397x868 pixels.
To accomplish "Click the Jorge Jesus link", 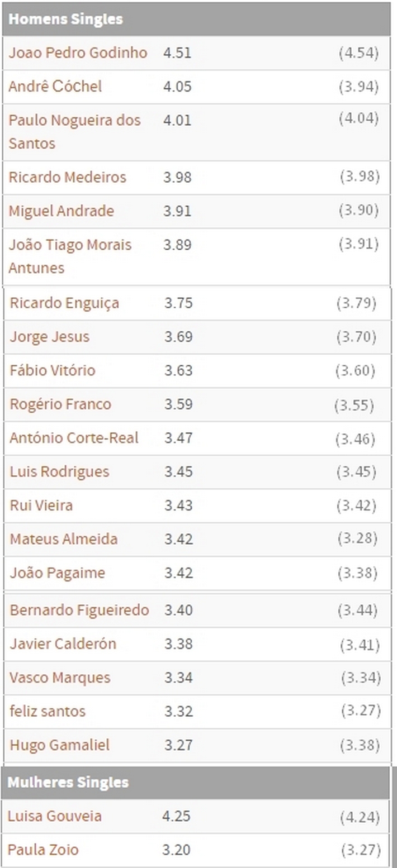I will pyautogui.click(x=49, y=337).
